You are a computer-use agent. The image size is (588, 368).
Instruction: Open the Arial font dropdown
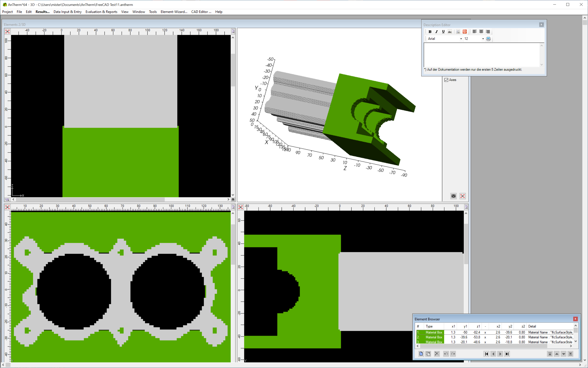coord(461,39)
